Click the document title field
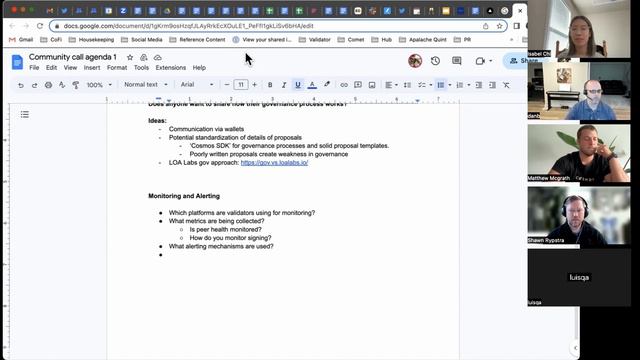The width and height of the screenshot is (640, 360). [73, 57]
